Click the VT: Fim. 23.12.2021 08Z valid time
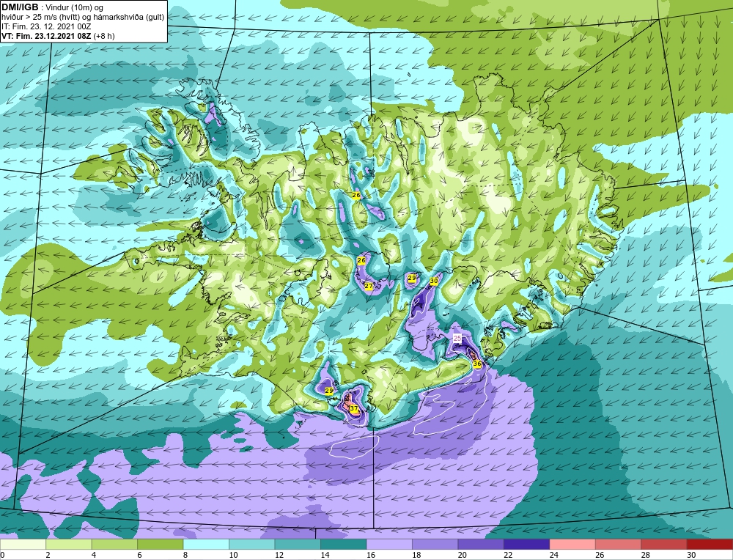This screenshot has height=560, width=733. pos(46,36)
